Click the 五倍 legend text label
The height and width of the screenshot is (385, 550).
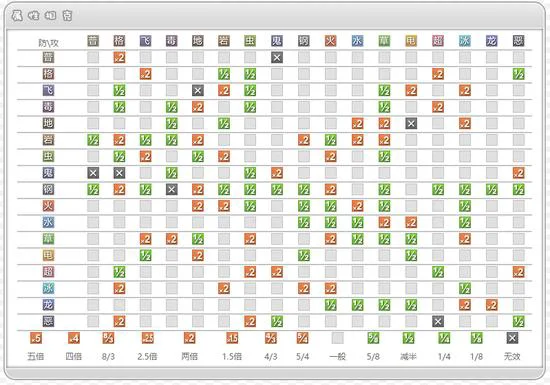click(36, 357)
